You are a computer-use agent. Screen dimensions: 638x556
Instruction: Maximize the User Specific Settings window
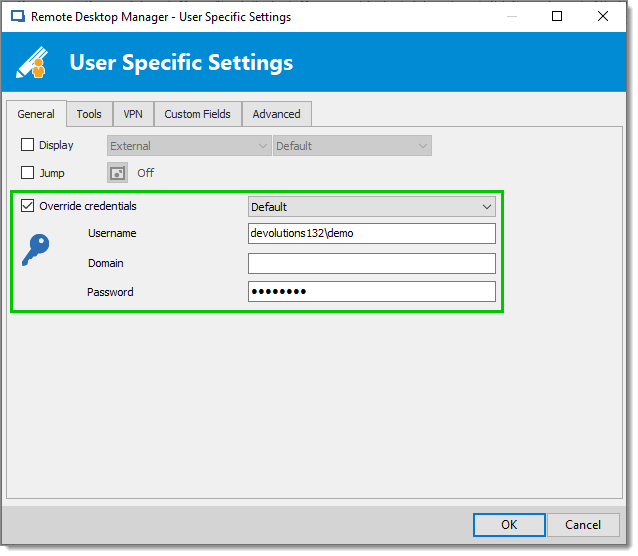tap(557, 16)
